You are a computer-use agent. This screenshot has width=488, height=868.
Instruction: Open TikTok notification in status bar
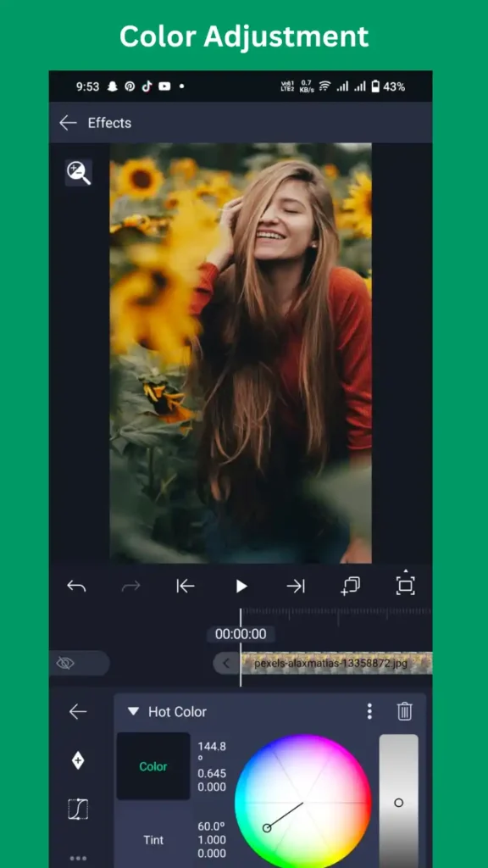(x=147, y=86)
